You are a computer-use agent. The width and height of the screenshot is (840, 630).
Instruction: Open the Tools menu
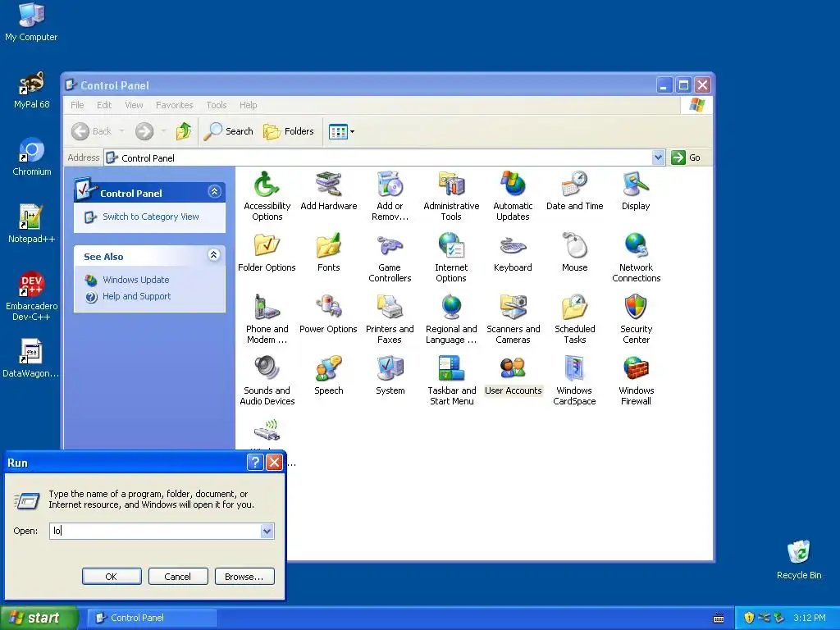(x=217, y=105)
